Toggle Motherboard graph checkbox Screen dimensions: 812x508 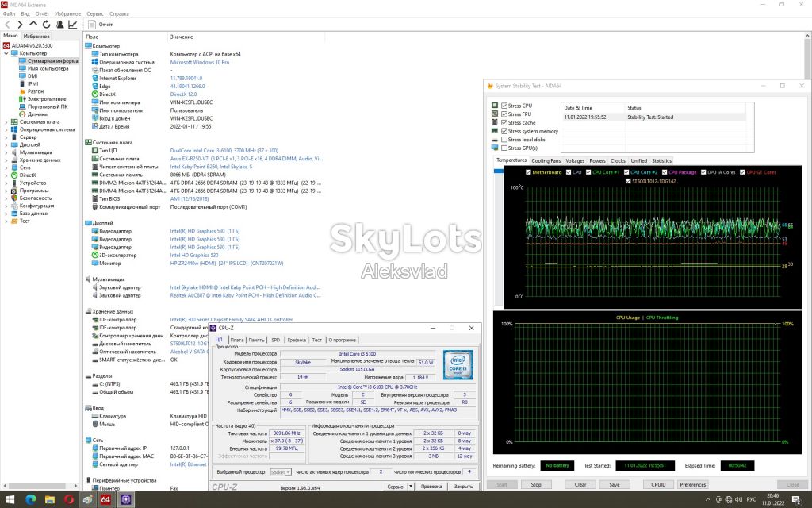(528, 172)
